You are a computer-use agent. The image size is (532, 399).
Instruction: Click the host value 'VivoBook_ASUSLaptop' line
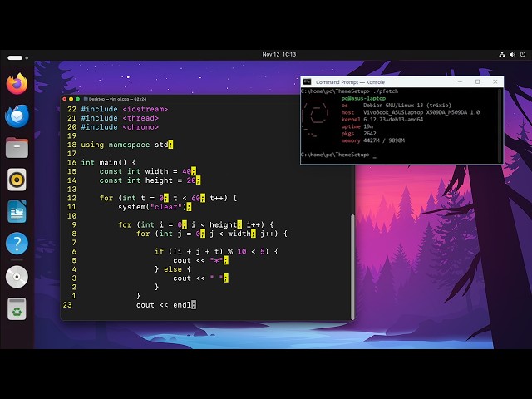pyautogui.click(x=421, y=112)
